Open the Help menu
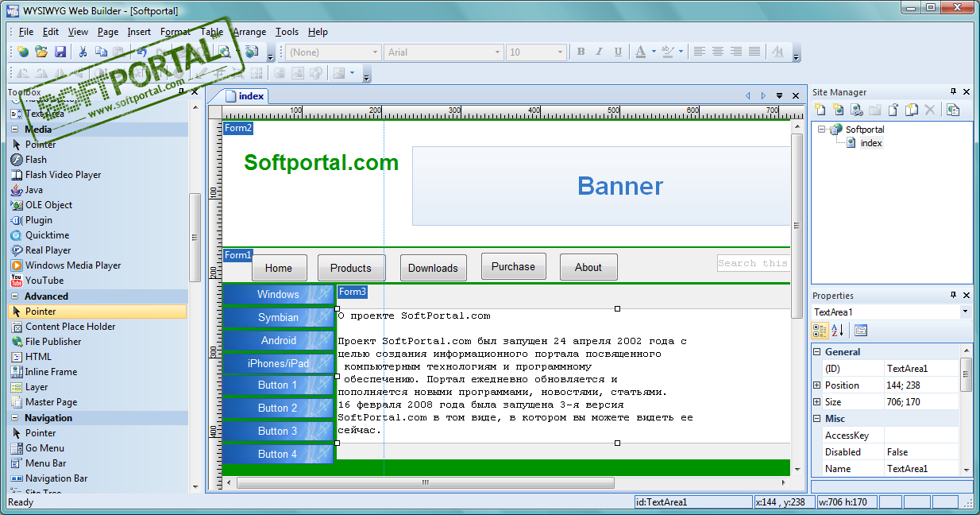The image size is (980, 515). pyautogui.click(x=318, y=32)
